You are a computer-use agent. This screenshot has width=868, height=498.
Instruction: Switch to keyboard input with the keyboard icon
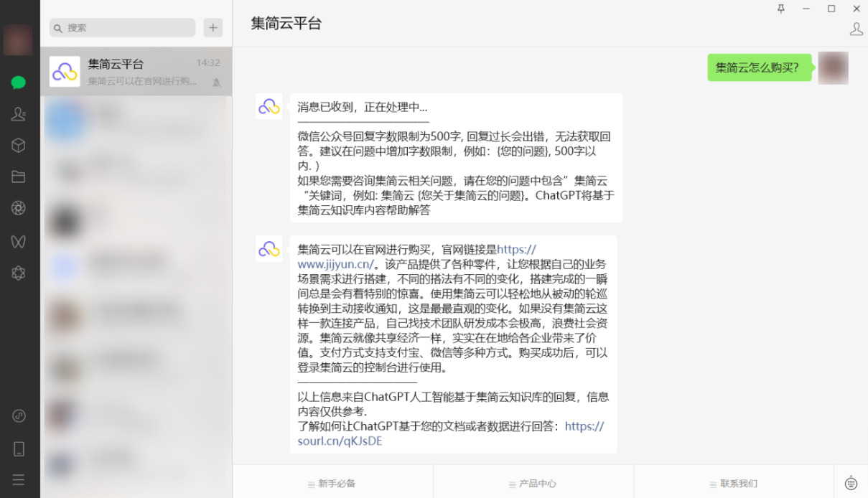(851, 482)
